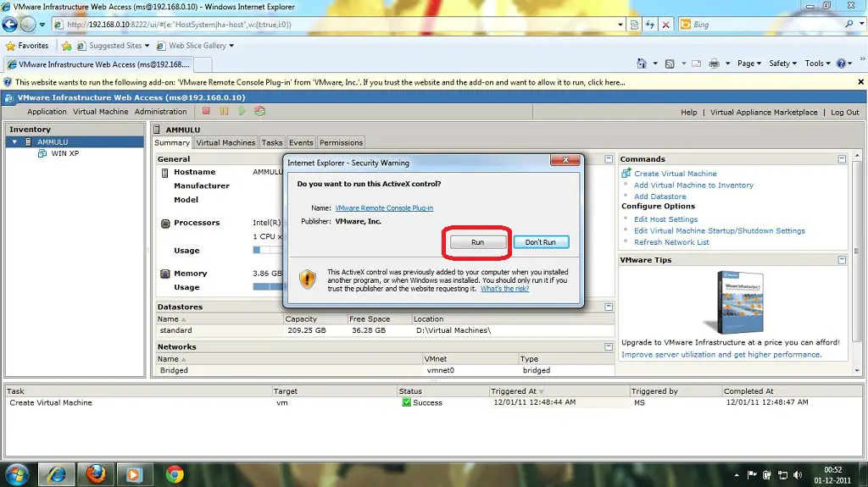Sort datastores by the Capacity column header
This screenshot has height=487, width=868.
click(314, 319)
